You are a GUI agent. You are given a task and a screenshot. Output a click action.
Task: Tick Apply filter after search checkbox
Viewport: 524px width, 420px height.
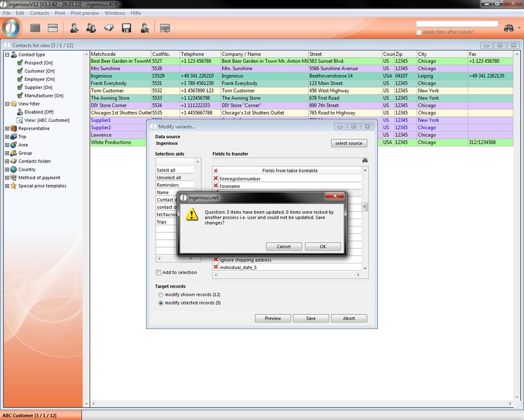pos(419,33)
